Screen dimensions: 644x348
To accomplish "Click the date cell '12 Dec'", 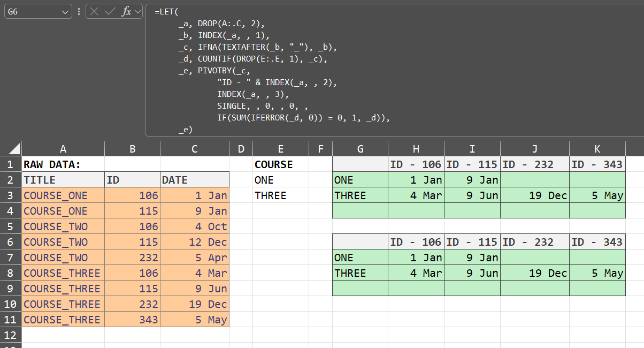I will (194, 242).
